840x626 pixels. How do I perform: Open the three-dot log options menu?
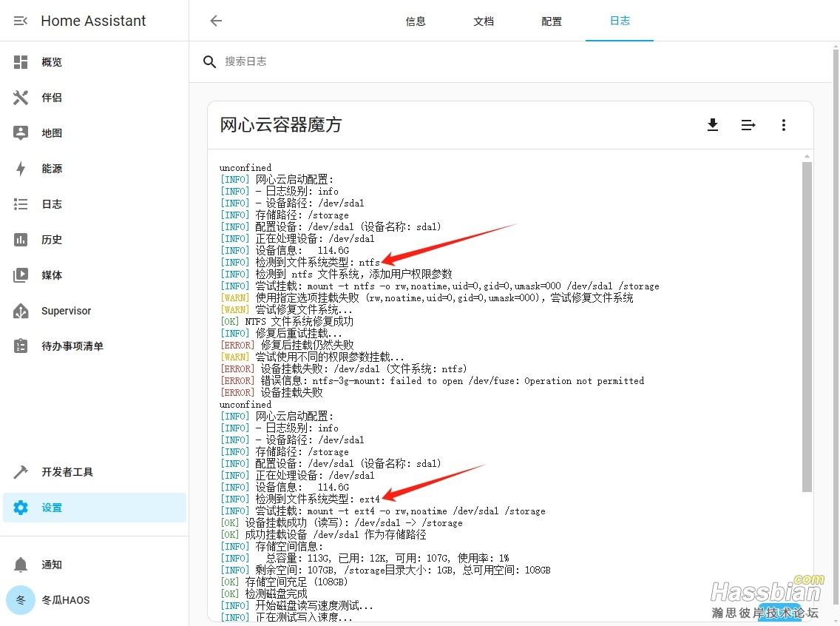pyautogui.click(x=784, y=125)
